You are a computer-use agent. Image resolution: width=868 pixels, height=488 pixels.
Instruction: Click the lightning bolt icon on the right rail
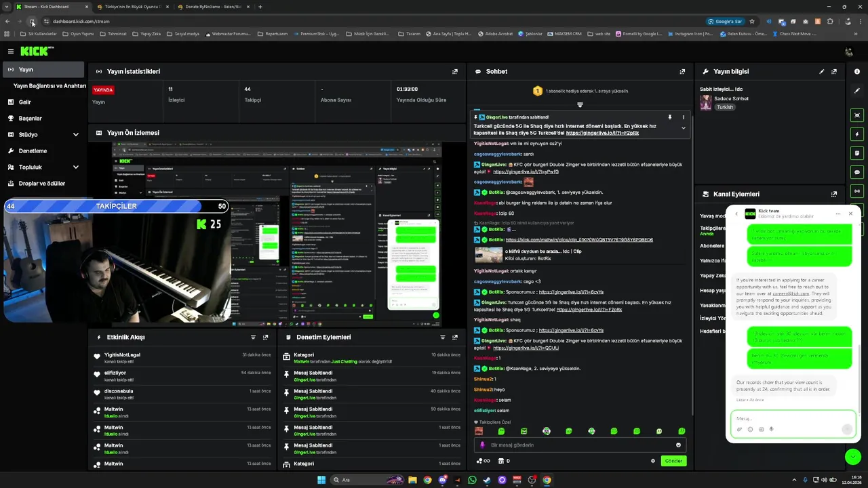pyautogui.click(x=857, y=134)
